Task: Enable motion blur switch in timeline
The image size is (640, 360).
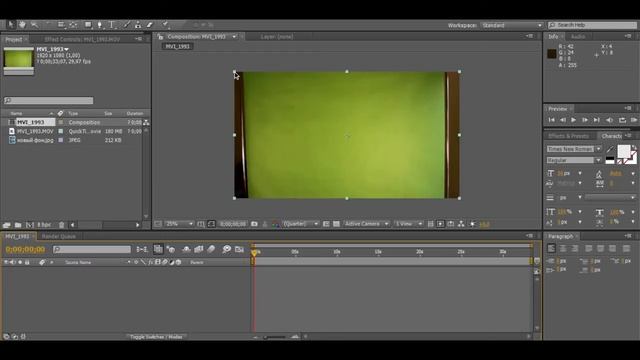Action: (x=211, y=249)
